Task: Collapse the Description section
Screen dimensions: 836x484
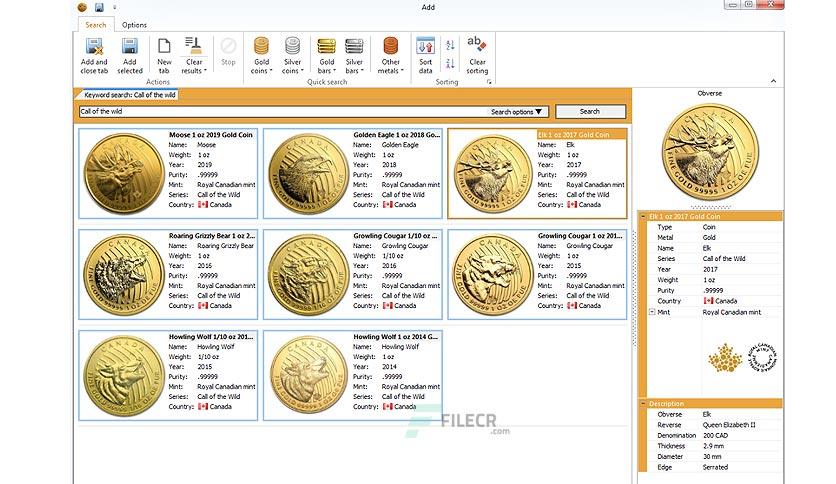Action: tap(643, 404)
